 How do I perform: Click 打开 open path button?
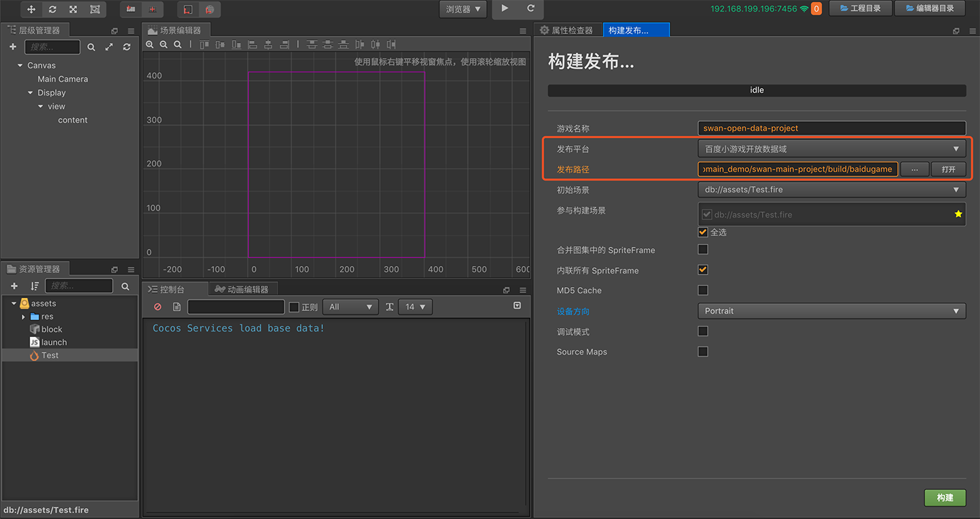pos(949,169)
